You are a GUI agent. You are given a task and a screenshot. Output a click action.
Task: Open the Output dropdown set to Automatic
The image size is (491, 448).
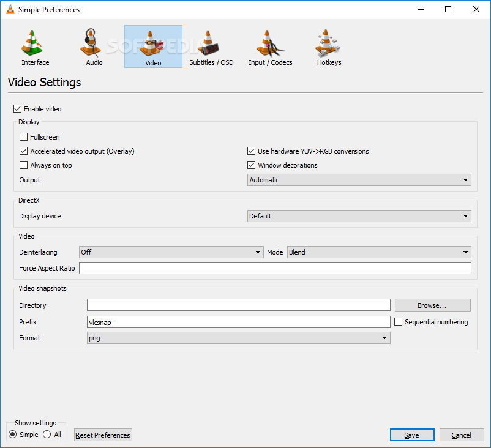(x=359, y=180)
